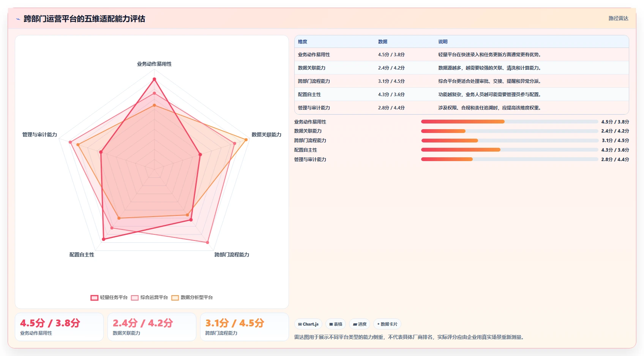Click the 进度 chip
Screen dimensions: 644x356
coord(360,324)
